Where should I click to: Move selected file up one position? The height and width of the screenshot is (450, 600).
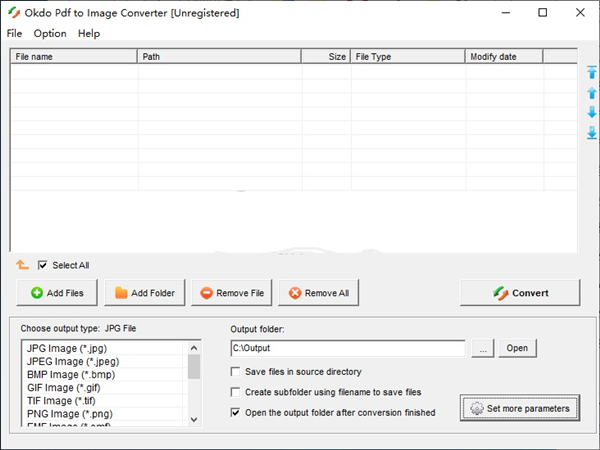tap(592, 93)
